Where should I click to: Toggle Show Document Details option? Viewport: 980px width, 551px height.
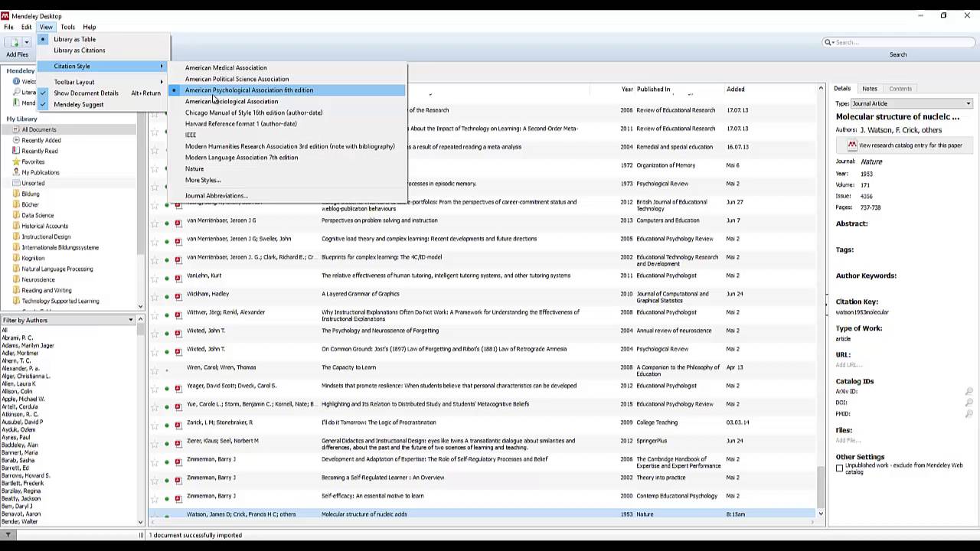pos(102,93)
